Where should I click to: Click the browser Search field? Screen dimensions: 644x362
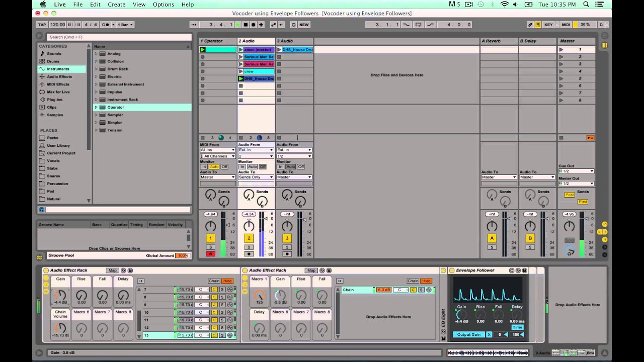[119, 37]
